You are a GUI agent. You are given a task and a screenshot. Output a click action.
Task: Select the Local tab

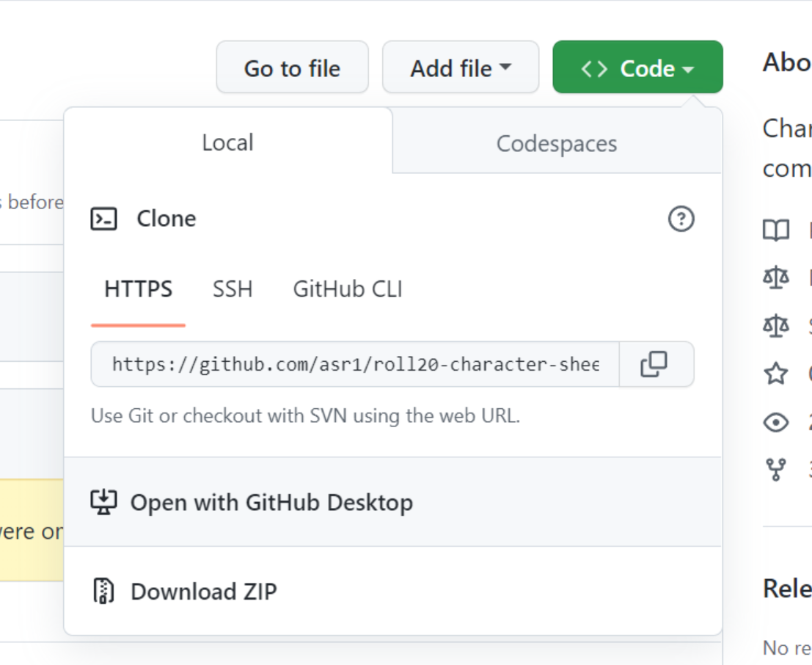click(227, 142)
